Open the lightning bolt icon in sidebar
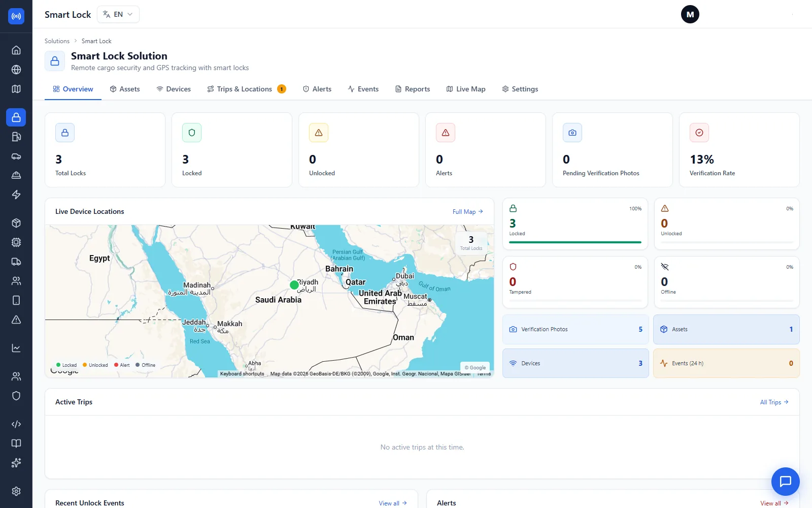Image resolution: width=812 pixels, height=508 pixels. pos(16,195)
